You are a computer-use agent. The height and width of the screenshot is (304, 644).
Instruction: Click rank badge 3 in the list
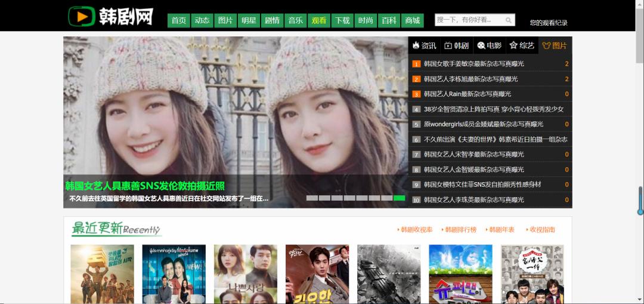(416, 94)
